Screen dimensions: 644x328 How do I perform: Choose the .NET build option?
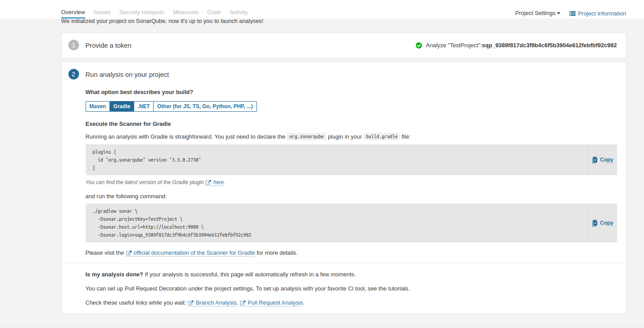coord(143,106)
